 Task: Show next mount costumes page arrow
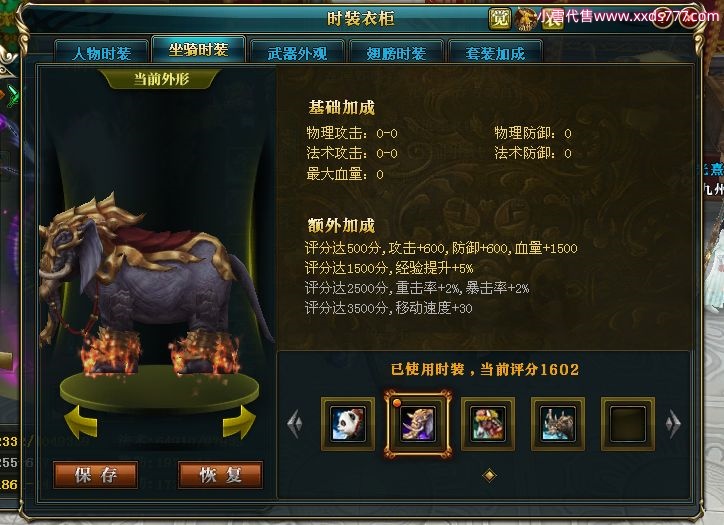673,423
